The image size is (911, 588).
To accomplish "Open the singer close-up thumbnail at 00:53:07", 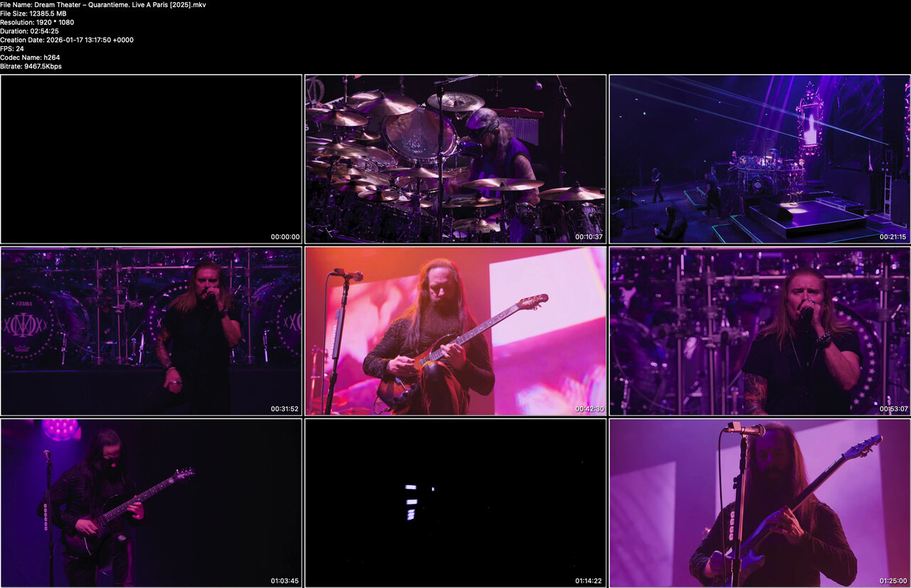I will point(760,331).
